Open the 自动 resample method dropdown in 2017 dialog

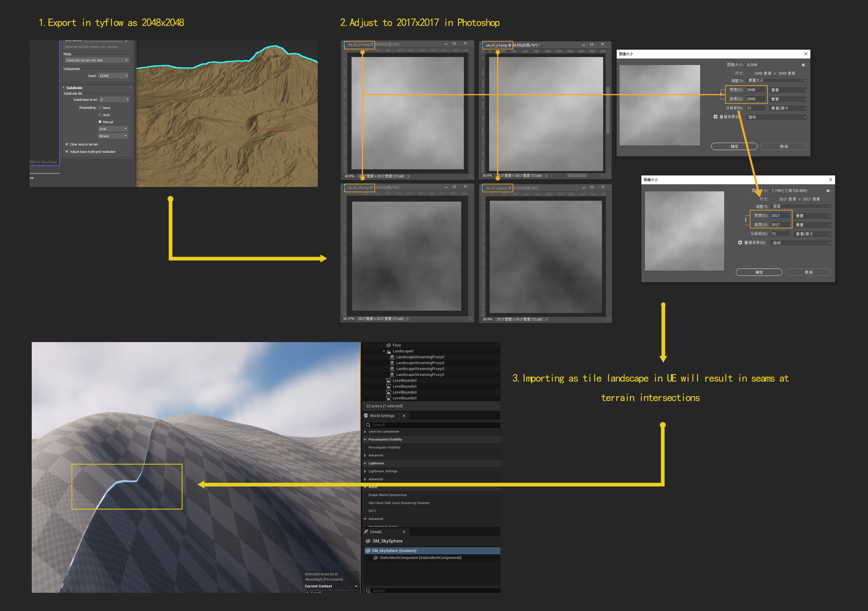801,243
